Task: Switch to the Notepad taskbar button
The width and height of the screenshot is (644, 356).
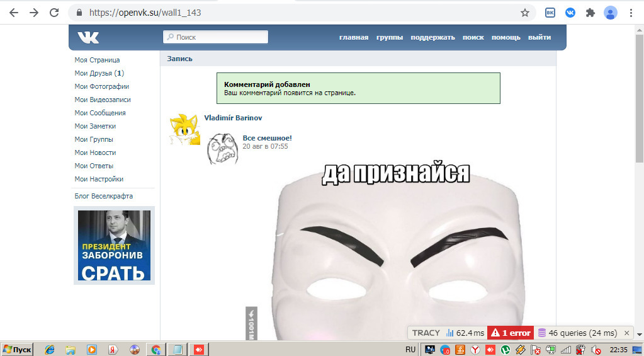Action: 178,350
